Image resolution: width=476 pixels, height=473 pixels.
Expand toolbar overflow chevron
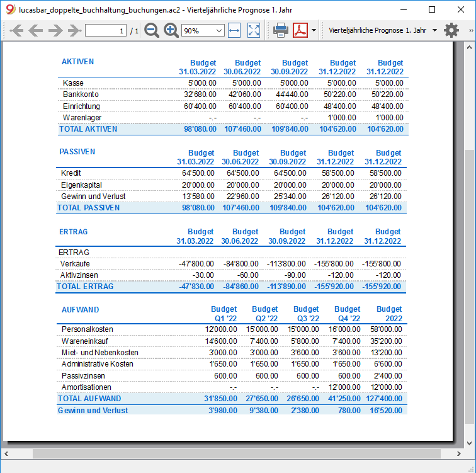point(471,30)
